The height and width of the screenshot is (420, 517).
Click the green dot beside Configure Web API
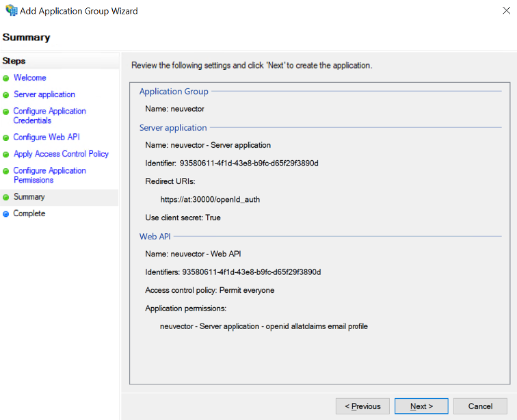[x=5, y=138]
